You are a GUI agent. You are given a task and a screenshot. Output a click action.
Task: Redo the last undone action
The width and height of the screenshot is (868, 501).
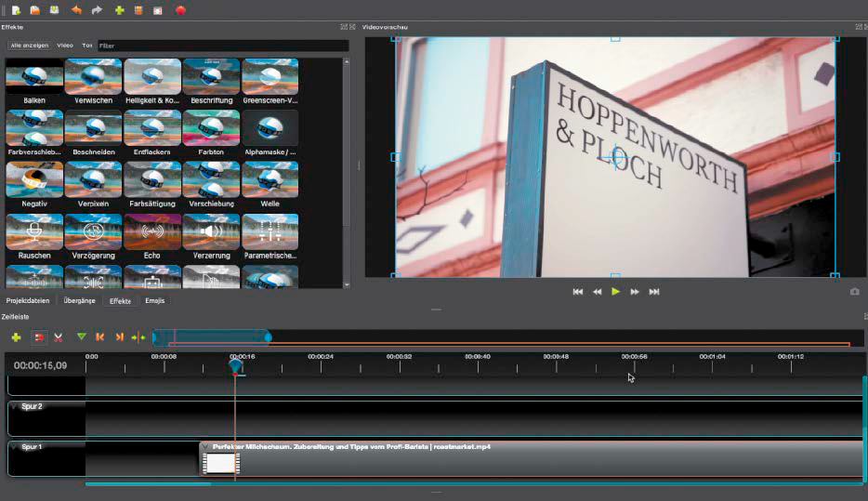[x=97, y=10]
